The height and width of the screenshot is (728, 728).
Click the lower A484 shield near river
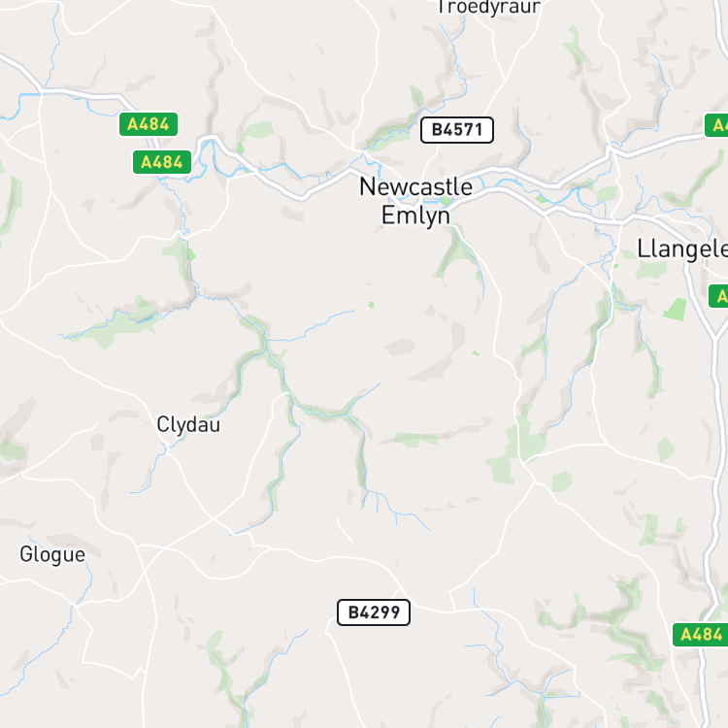click(x=161, y=162)
